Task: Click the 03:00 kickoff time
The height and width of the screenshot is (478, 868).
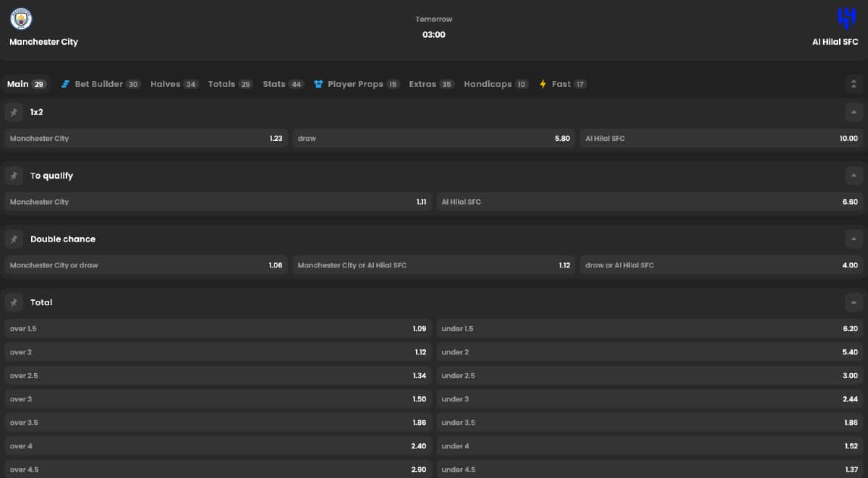Action: coord(434,35)
